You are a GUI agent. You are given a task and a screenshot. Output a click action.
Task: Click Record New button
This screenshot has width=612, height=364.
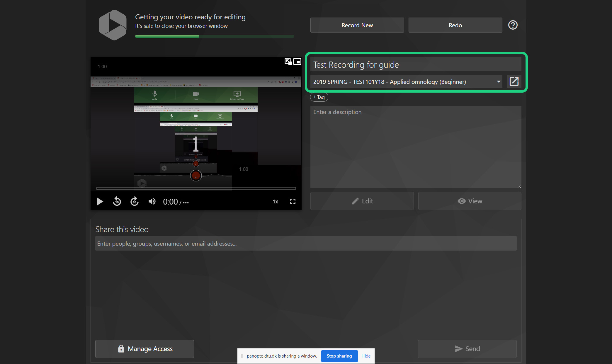[x=357, y=25]
